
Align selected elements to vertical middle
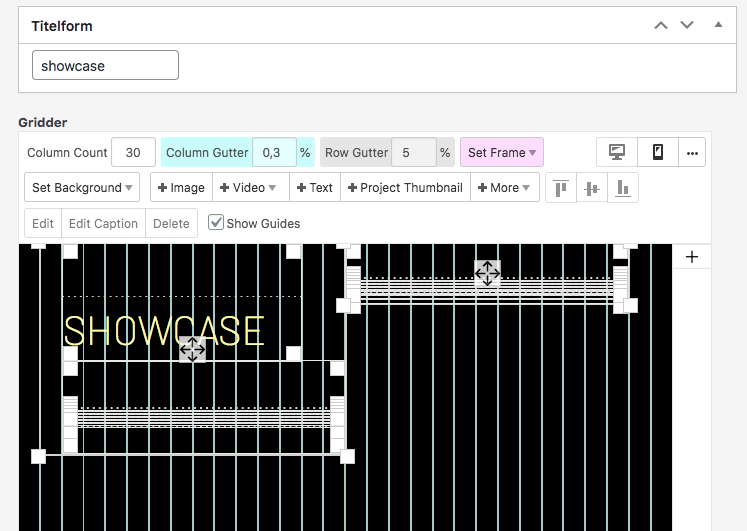592,187
